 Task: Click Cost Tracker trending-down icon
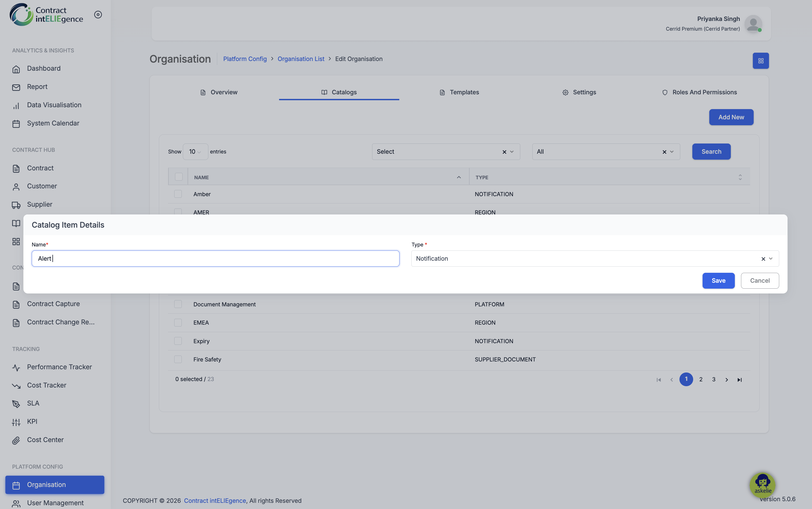[16, 386]
